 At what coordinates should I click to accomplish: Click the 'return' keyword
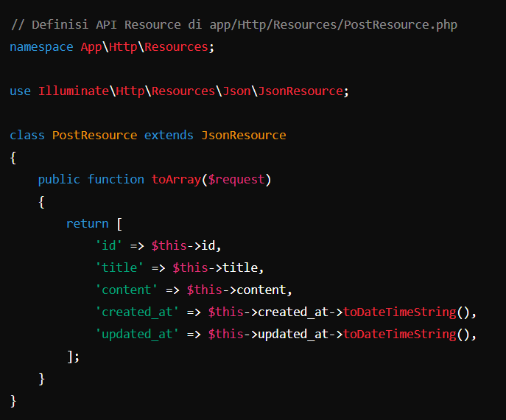click(x=87, y=224)
